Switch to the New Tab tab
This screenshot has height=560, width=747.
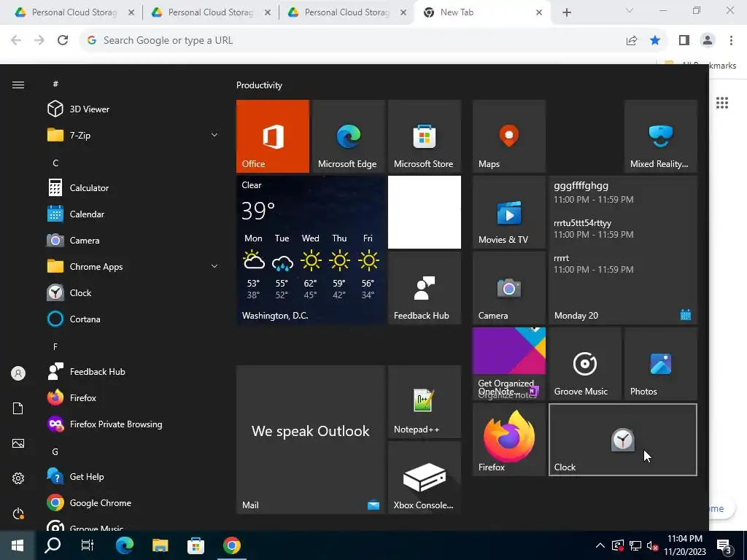(x=483, y=12)
